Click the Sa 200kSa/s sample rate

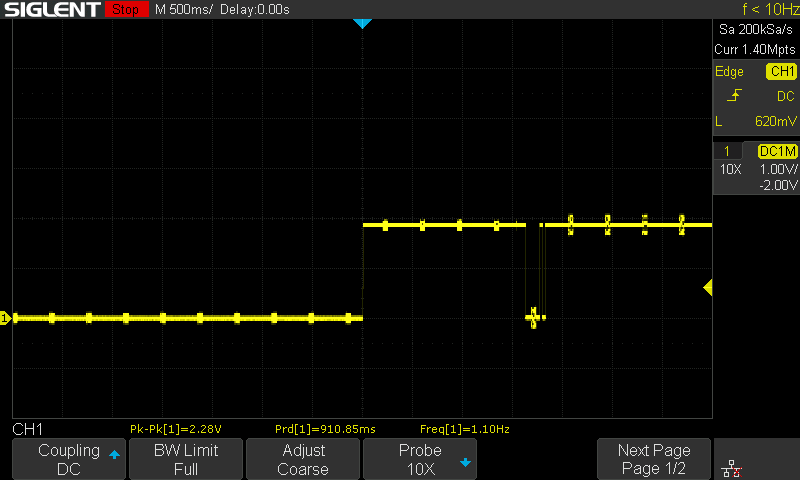[x=756, y=30]
